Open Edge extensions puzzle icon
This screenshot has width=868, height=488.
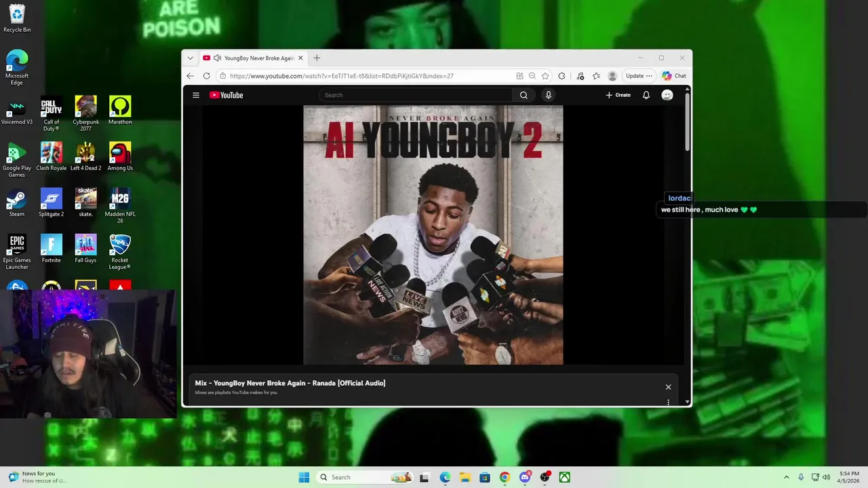pyautogui.click(x=561, y=76)
